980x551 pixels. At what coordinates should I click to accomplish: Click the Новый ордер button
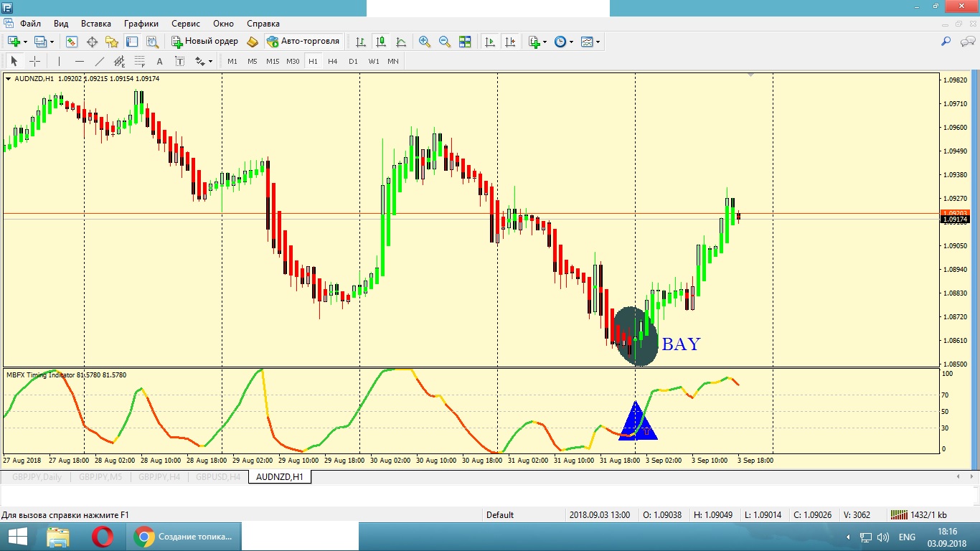tap(205, 42)
